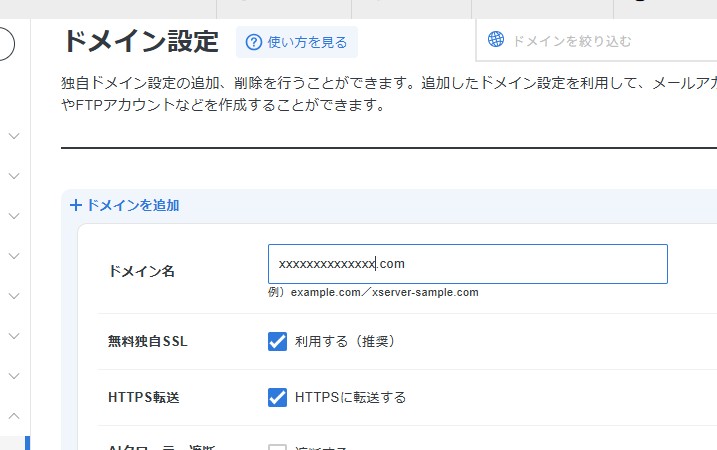717x450 pixels.
Task: Uncheck the 無料独自SSL 利用する checkbox
Action: tap(278, 341)
